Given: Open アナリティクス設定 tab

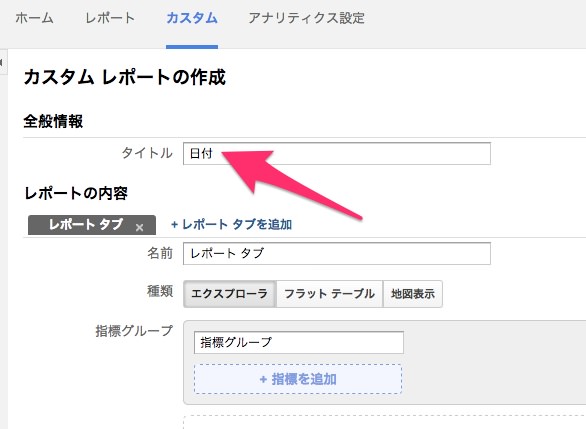Looking at the screenshot, I should pos(306,18).
